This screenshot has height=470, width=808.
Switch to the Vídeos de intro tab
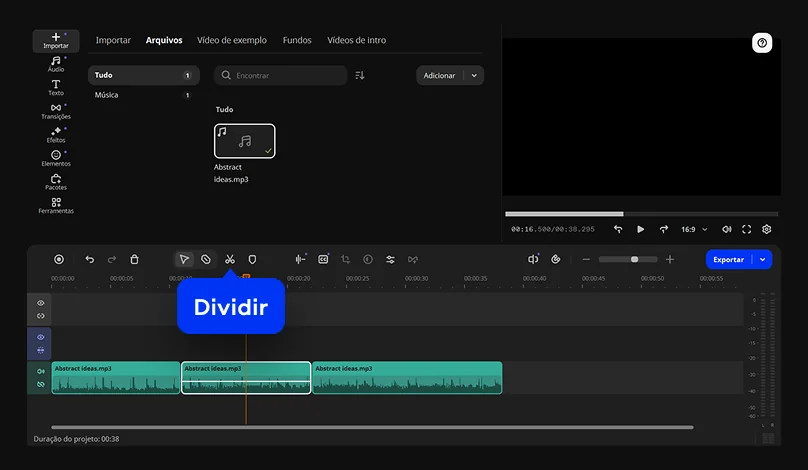point(356,40)
